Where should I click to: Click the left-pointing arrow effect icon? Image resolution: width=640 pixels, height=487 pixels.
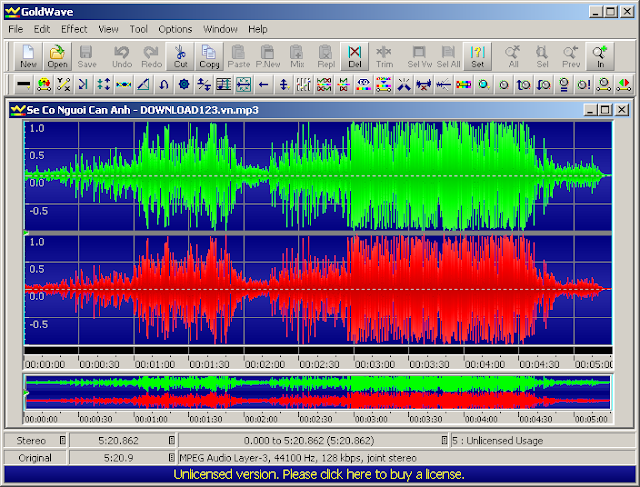click(x=264, y=85)
